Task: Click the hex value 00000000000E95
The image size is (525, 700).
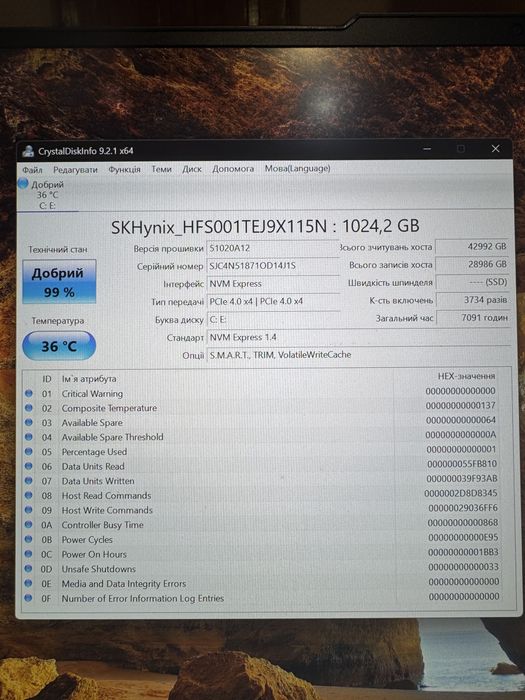Action: click(x=463, y=538)
